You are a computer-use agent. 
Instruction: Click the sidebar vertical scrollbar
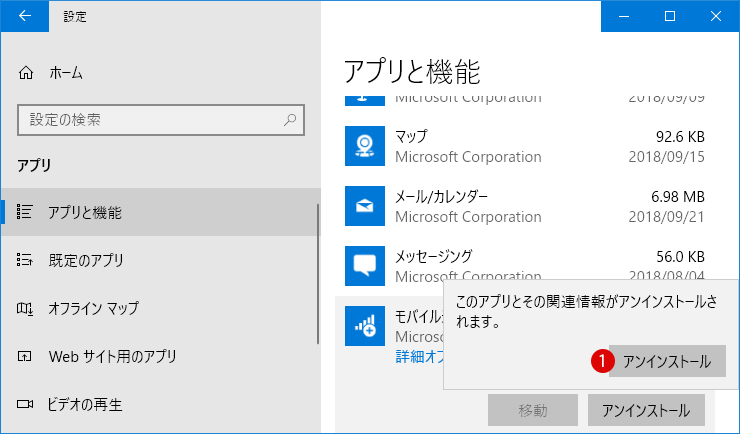(x=318, y=274)
